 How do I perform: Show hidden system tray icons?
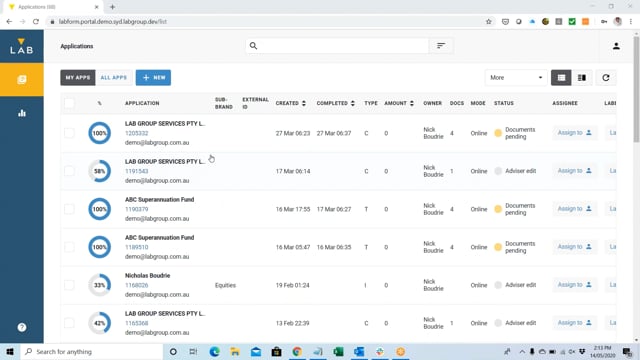(x=522, y=351)
